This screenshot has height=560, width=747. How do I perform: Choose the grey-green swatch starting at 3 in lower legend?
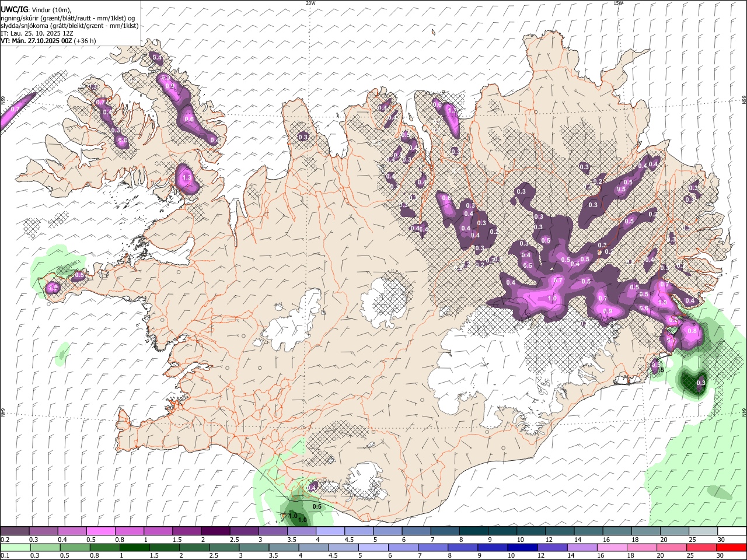253,548
